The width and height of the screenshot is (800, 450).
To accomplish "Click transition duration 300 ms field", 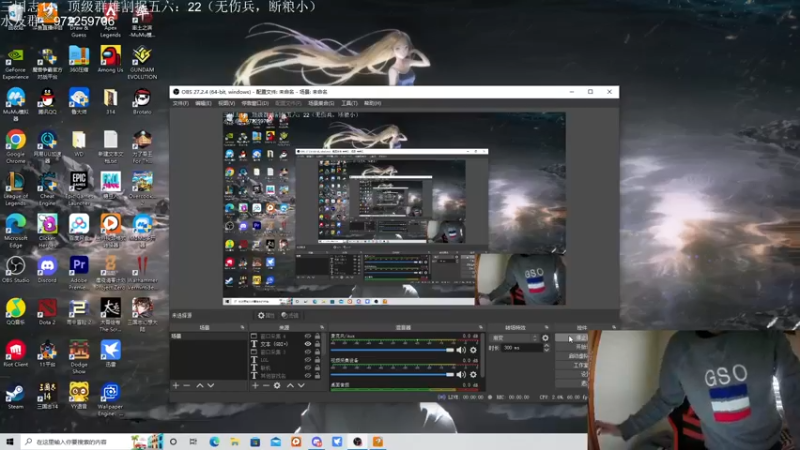I will (x=521, y=348).
